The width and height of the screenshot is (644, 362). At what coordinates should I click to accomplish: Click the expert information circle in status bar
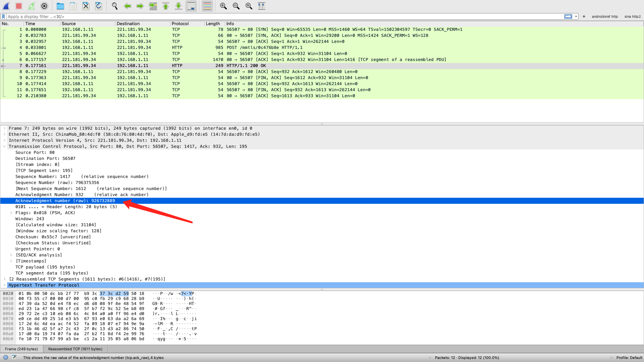[6, 357]
